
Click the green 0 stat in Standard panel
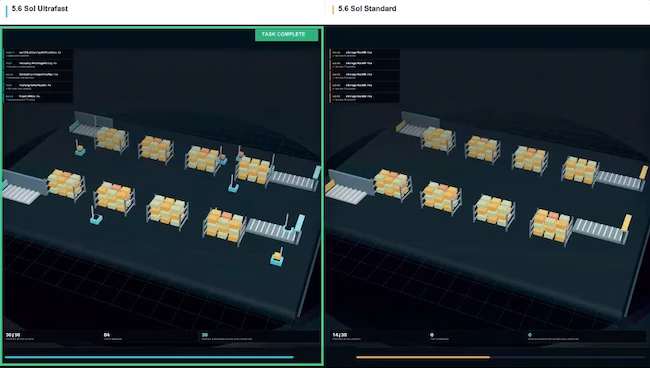(530, 335)
